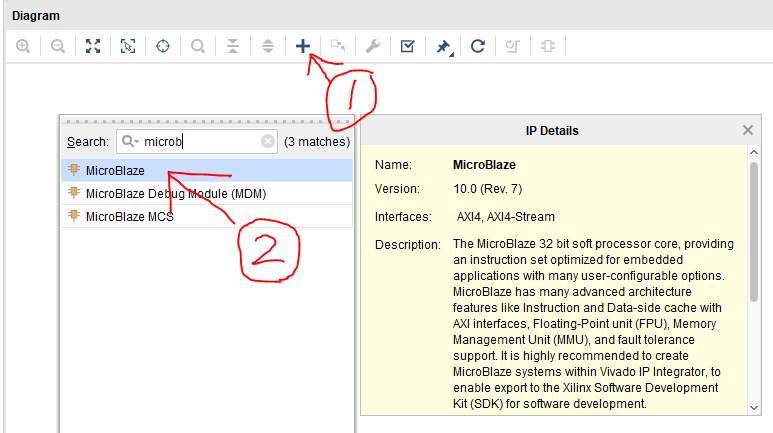
Task: Select MicroBlaze Debug Module (MDM) entry
Action: tap(175, 193)
